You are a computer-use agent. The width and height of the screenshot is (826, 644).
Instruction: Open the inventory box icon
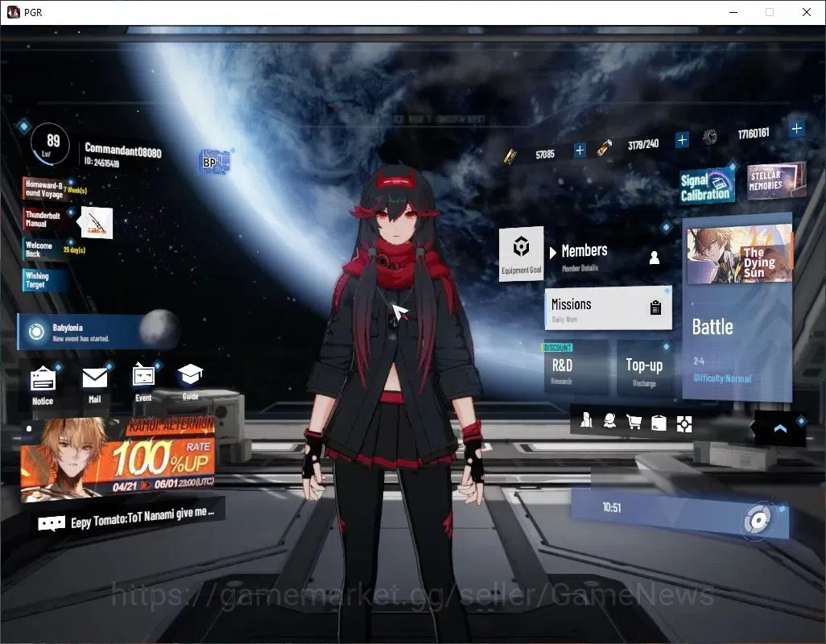[x=659, y=423]
